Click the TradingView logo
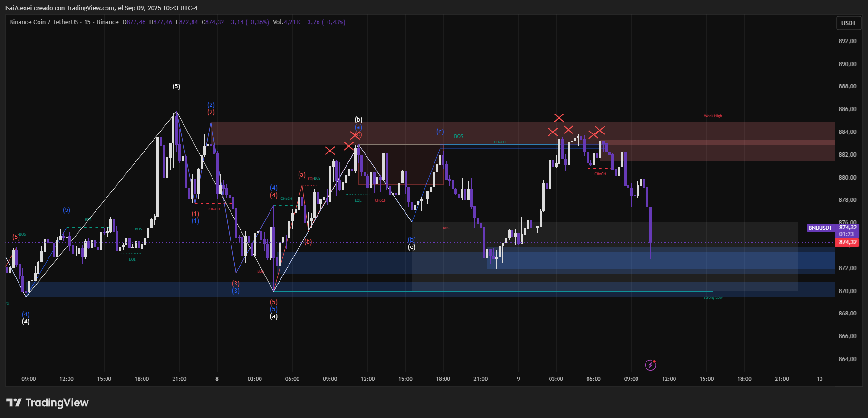Image resolution: width=868 pixels, height=418 pixels. [48, 402]
